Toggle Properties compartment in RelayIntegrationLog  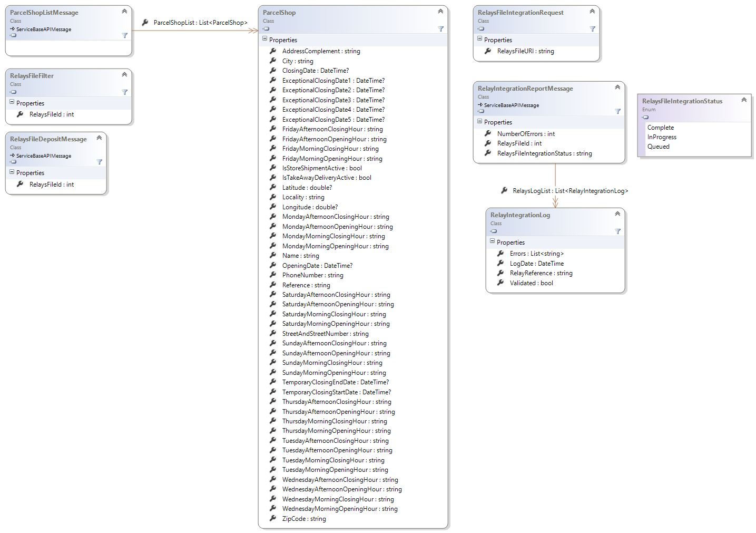coord(492,242)
